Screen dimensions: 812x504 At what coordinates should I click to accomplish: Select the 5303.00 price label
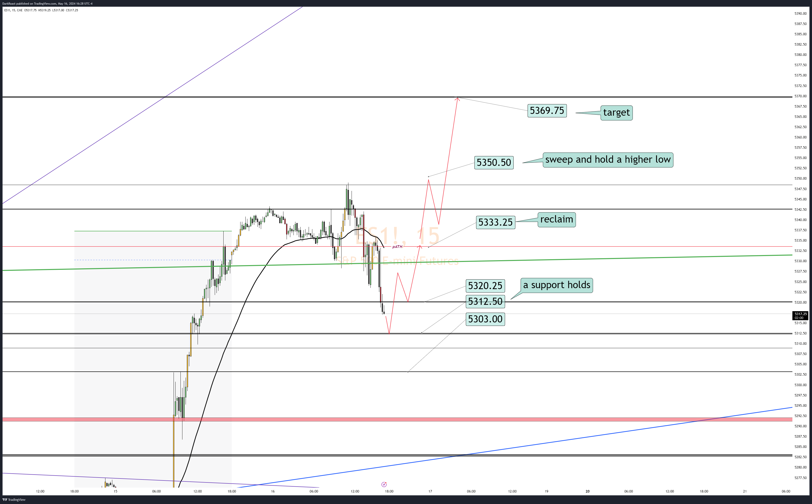[485, 319]
